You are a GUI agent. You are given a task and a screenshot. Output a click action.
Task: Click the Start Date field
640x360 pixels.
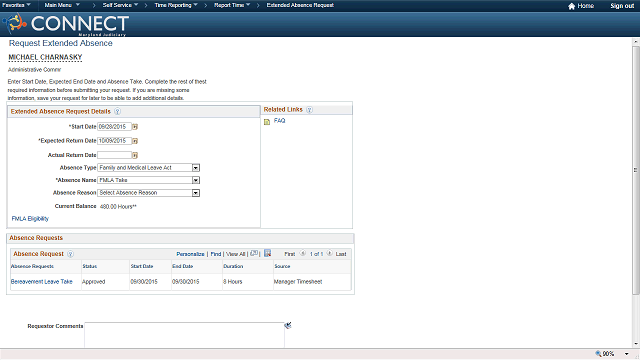point(114,127)
